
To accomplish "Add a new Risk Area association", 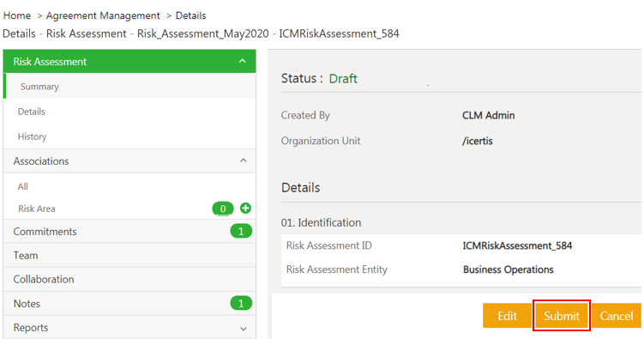I will (x=245, y=209).
